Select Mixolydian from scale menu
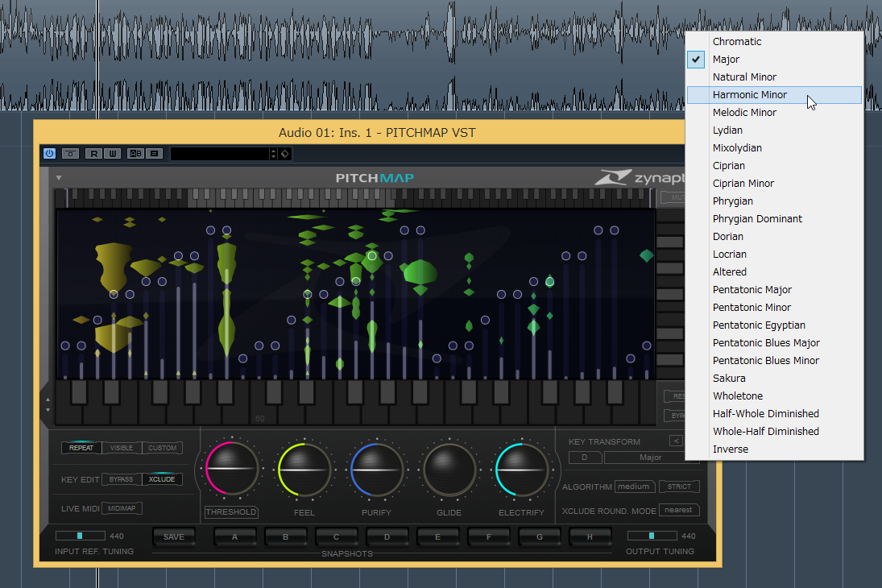Image resolution: width=882 pixels, height=588 pixels. pos(775,148)
